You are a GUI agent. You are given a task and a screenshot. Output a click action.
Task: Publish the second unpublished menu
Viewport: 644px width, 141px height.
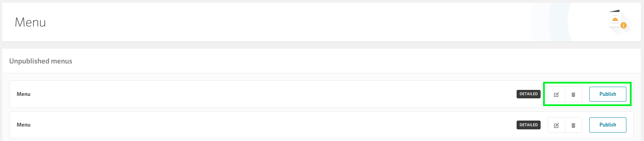coord(608,125)
